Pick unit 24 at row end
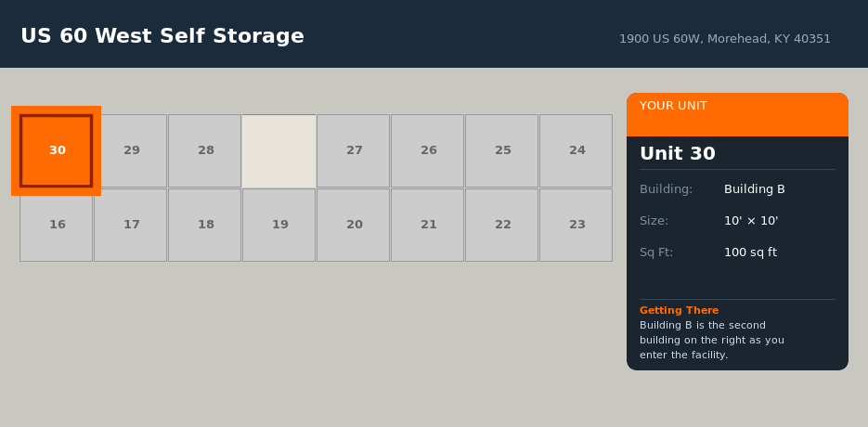This screenshot has height=427, width=868. (577, 150)
